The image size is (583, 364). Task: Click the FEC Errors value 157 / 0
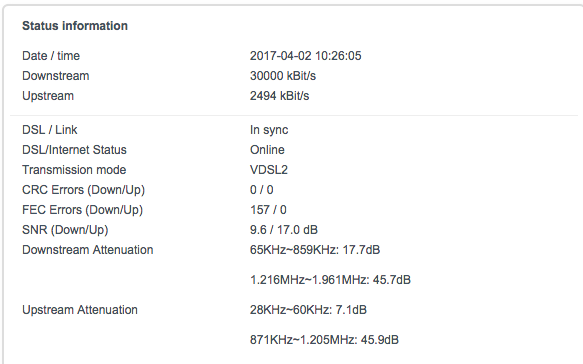268,210
